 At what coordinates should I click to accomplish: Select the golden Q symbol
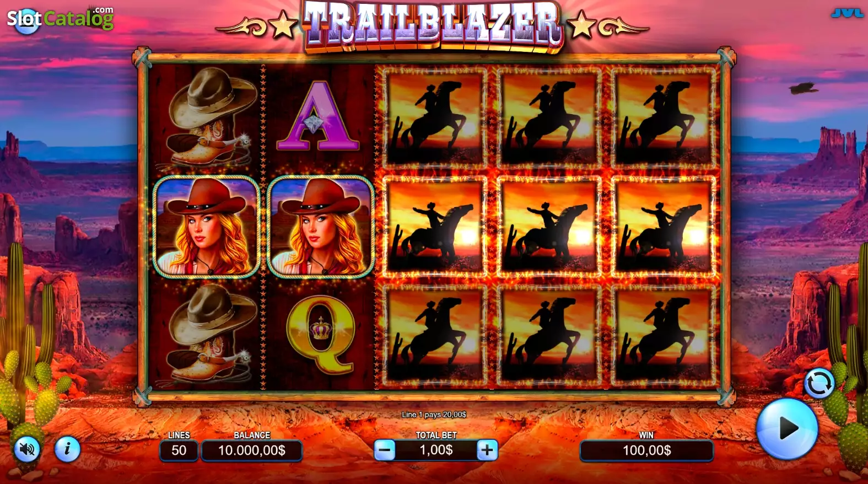[320, 335]
